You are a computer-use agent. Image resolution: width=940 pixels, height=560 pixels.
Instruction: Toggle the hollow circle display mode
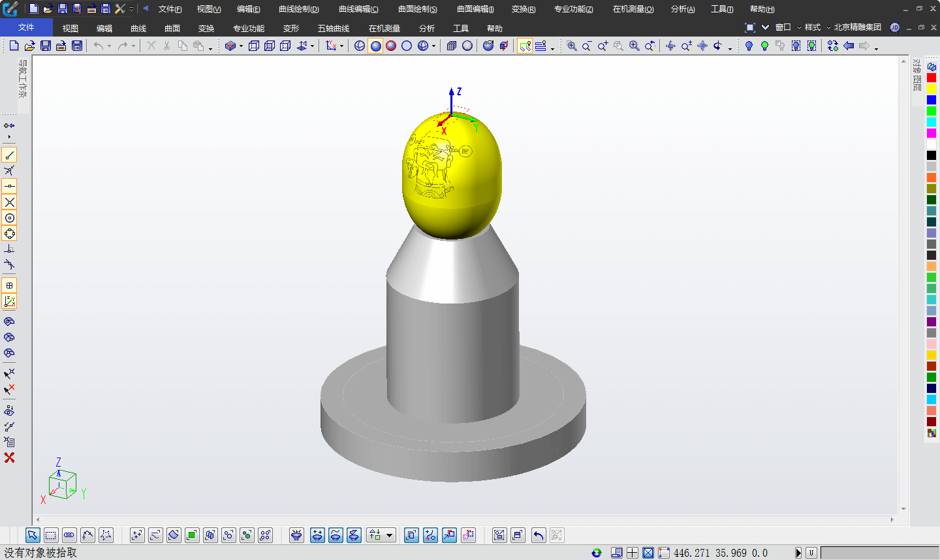click(407, 46)
